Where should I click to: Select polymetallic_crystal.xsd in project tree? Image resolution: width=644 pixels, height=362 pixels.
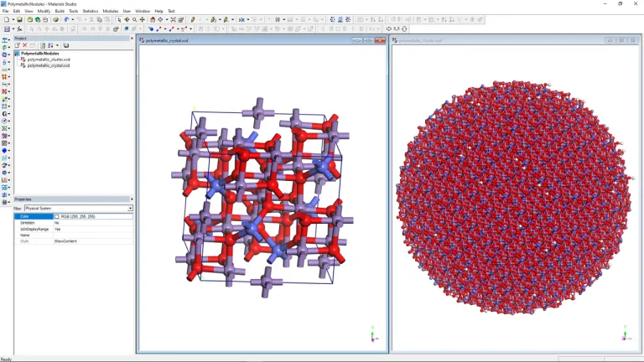click(x=49, y=65)
